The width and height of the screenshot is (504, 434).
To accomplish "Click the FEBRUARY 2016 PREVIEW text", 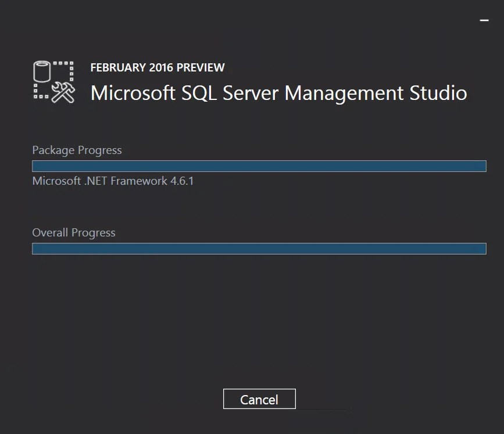I will [x=157, y=67].
